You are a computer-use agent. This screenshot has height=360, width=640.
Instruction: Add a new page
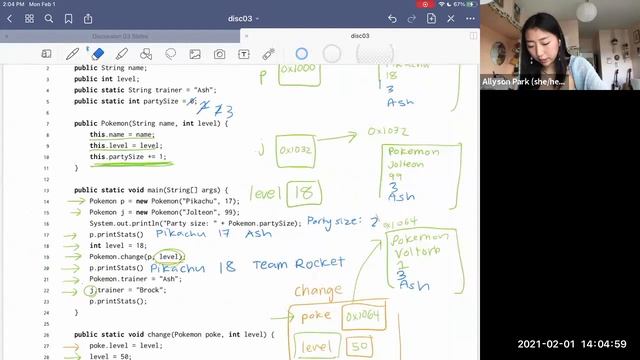pos(431,18)
